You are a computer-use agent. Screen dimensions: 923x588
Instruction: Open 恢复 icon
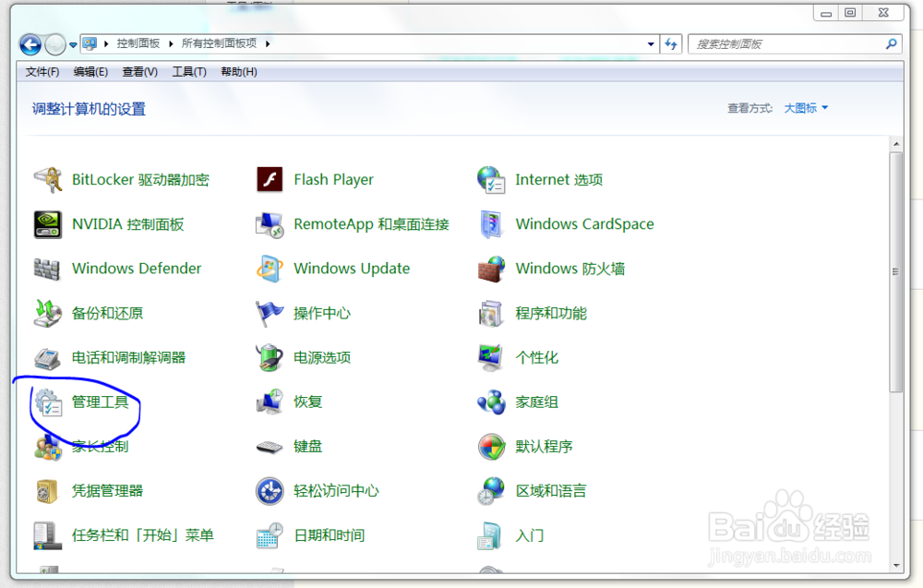(x=270, y=402)
